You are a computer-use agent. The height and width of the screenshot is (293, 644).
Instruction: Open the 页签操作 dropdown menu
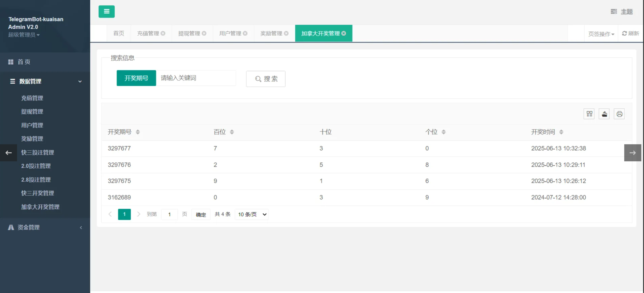(x=601, y=34)
